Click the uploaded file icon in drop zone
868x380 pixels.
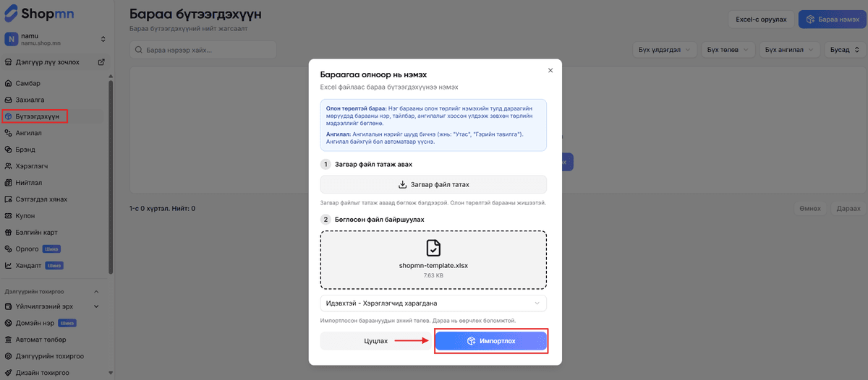(x=433, y=249)
